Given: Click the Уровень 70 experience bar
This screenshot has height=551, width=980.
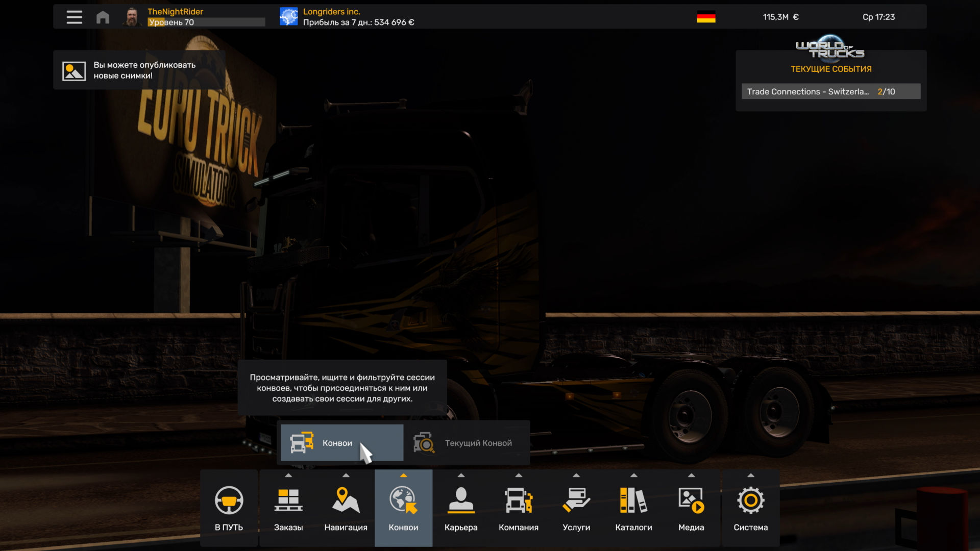Looking at the screenshot, I should pyautogui.click(x=206, y=22).
